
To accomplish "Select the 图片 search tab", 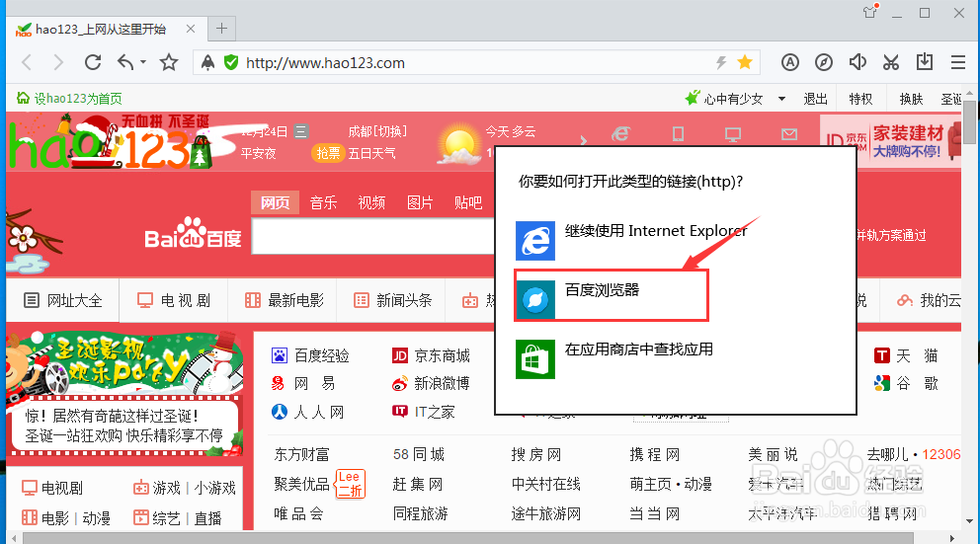I will coord(420,202).
